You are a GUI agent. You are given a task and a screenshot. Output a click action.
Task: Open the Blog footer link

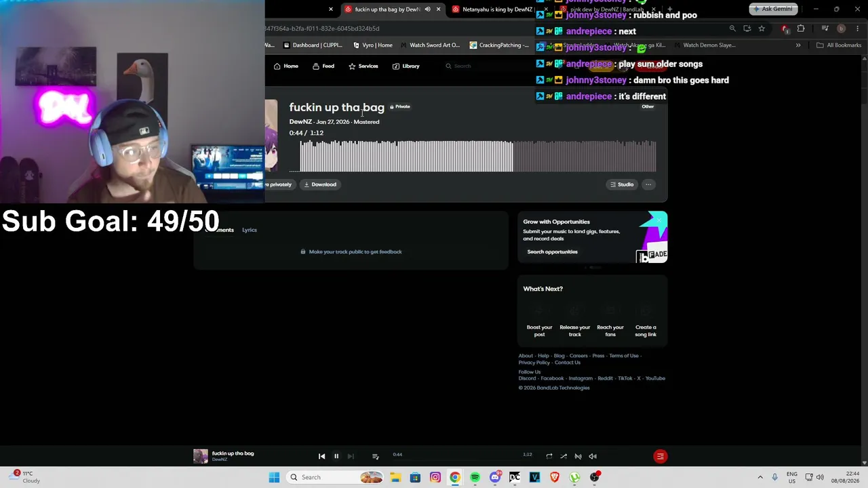[x=559, y=356]
